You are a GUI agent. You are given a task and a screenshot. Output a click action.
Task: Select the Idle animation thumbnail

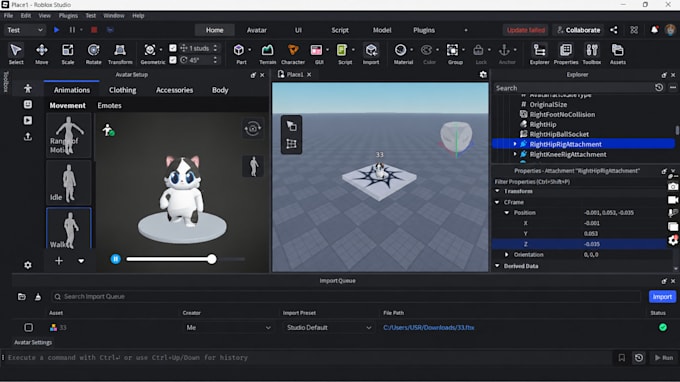tap(69, 183)
